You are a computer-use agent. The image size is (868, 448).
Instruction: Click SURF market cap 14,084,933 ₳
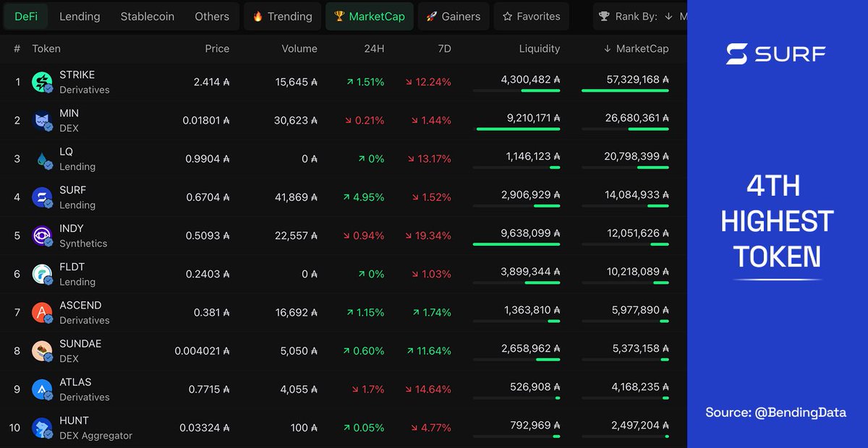click(637, 194)
